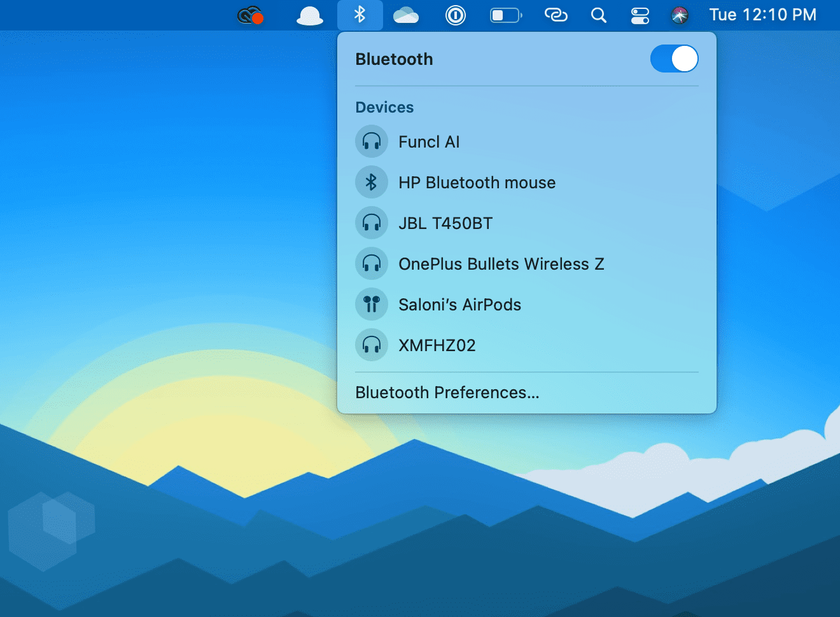The height and width of the screenshot is (617, 840).
Task: Close the Bluetooth menu via its menu bar icon
Action: tap(360, 15)
